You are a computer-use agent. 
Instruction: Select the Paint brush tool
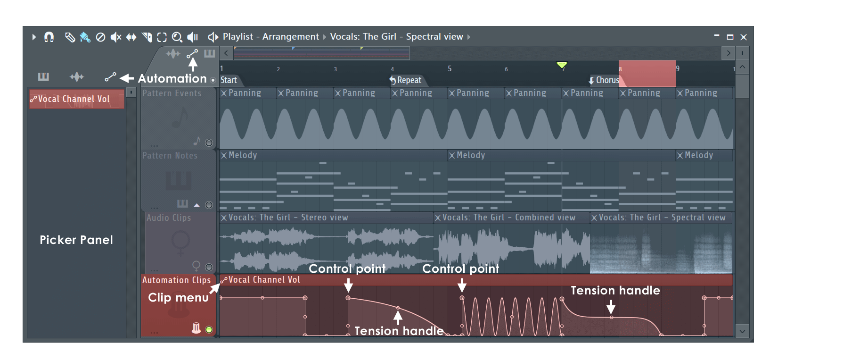(x=85, y=37)
